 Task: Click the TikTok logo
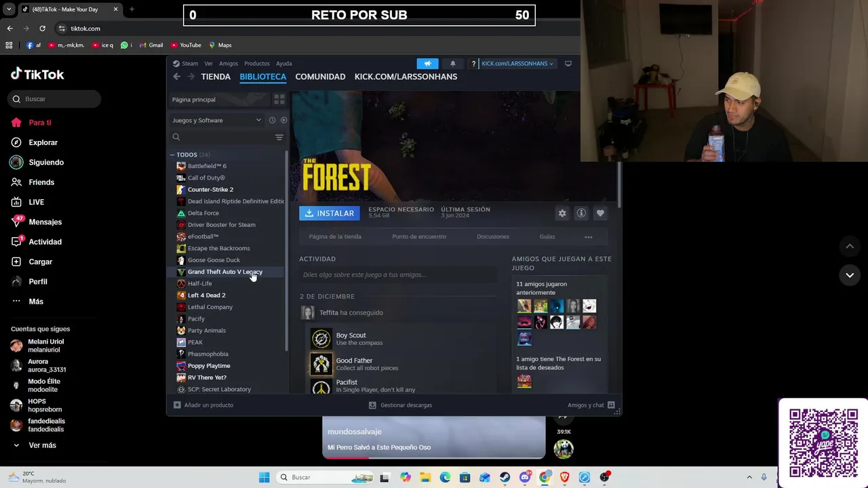point(37,74)
